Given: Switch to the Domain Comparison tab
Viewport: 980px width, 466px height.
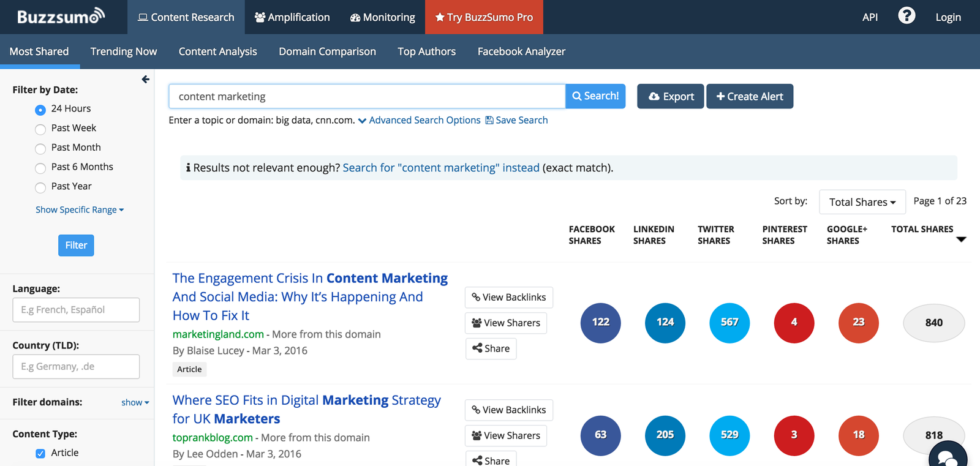Looking at the screenshot, I should (x=328, y=51).
